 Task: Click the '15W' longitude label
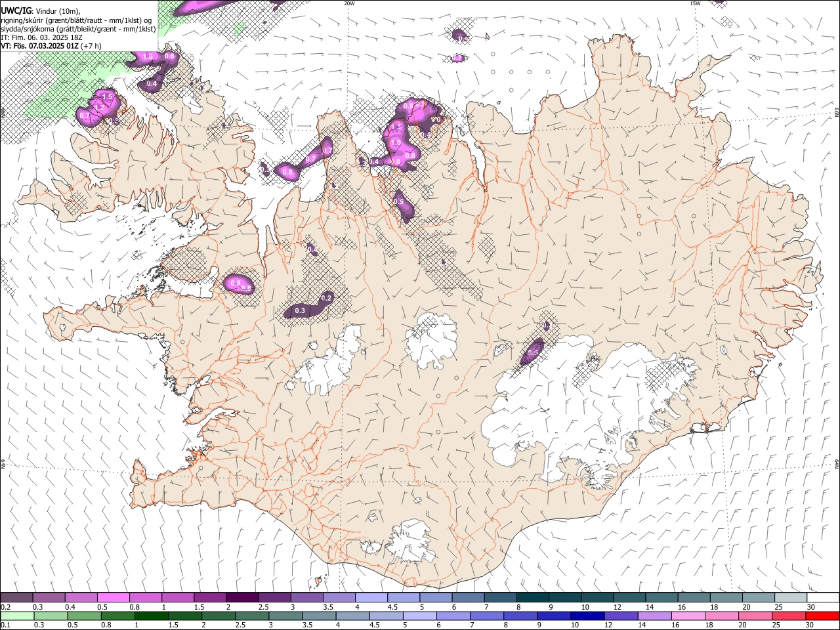click(x=695, y=3)
